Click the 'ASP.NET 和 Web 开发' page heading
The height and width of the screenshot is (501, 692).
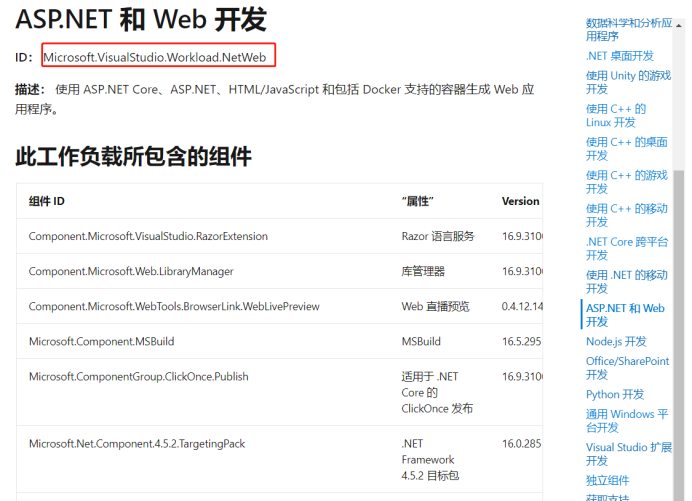tap(141, 20)
